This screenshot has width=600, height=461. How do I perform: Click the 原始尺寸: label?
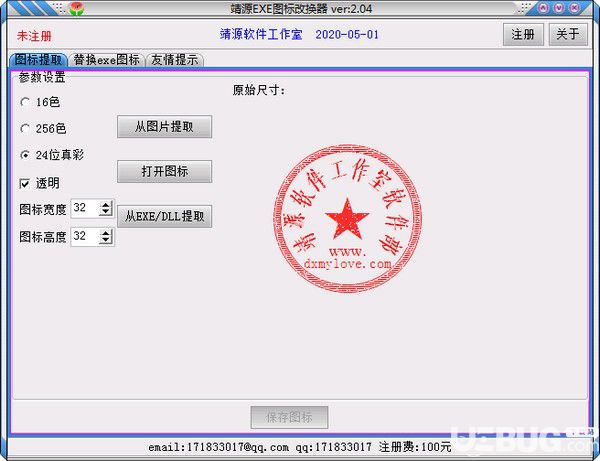[x=259, y=90]
